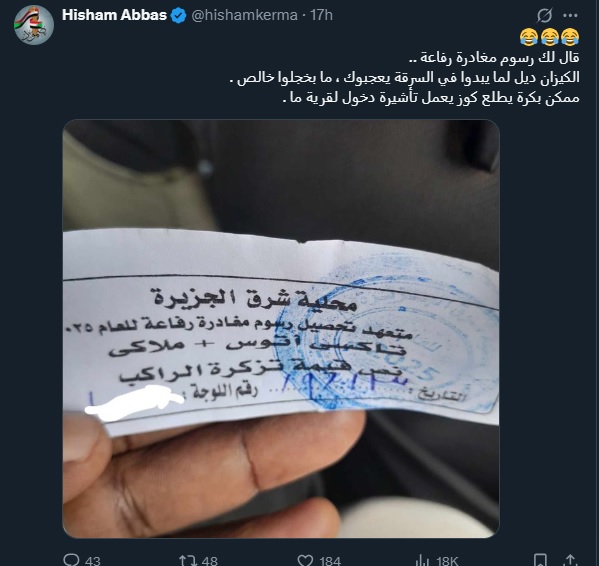This screenshot has height=566, width=599.
Task: Bookmark the tweet
Action: tap(540, 560)
